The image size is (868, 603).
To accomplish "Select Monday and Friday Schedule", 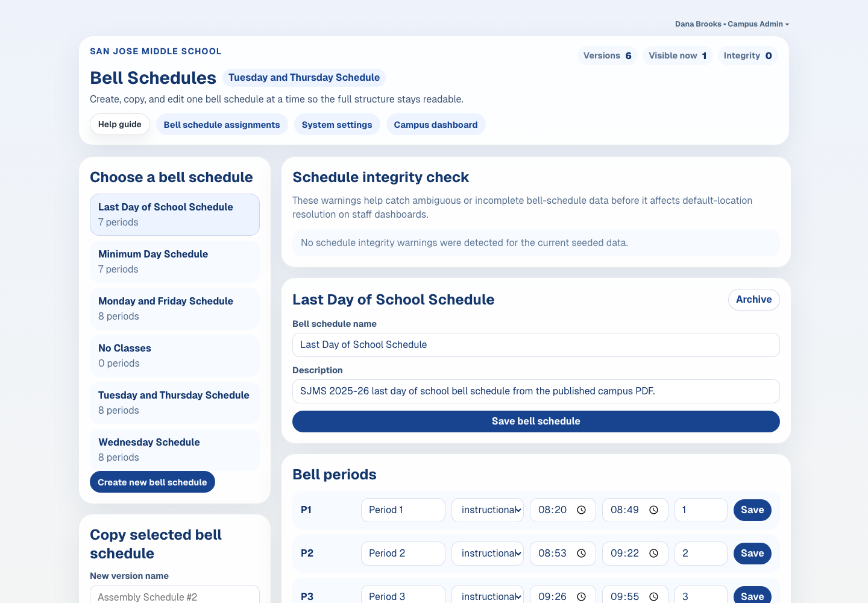I will pos(175,309).
